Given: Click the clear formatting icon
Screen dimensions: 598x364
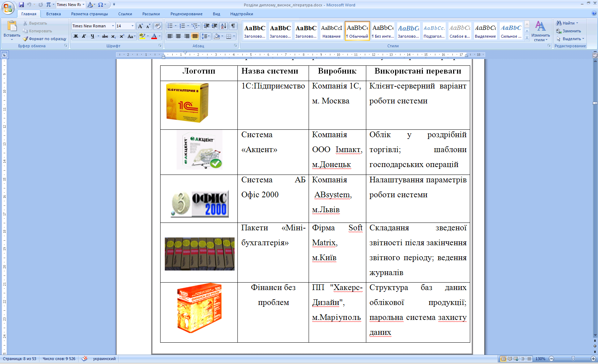Looking at the screenshot, I should 158,26.
